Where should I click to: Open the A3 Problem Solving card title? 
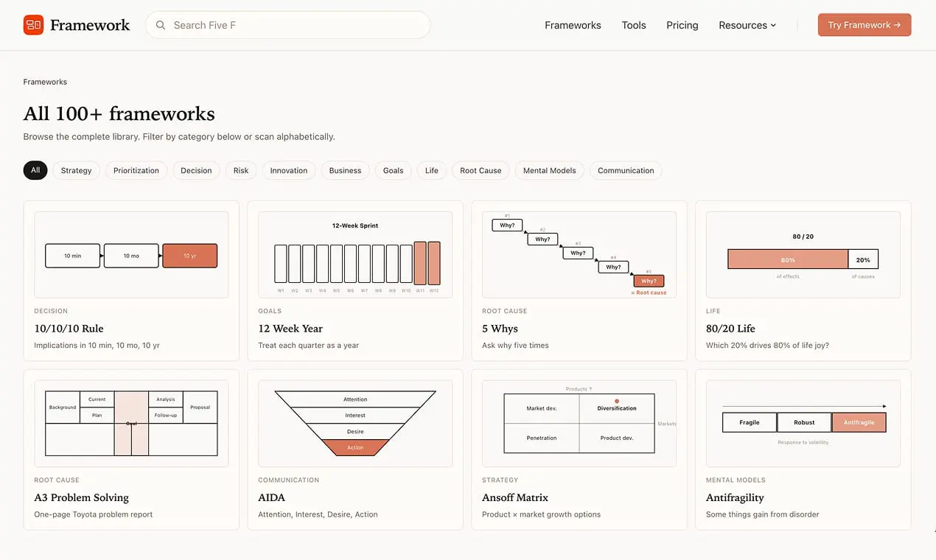[x=82, y=497]
